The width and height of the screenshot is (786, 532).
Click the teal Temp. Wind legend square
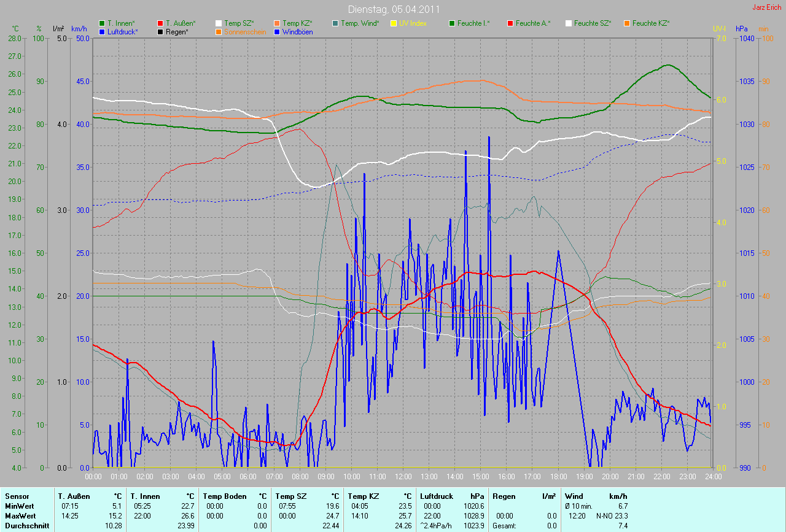(x=336, y=23)
